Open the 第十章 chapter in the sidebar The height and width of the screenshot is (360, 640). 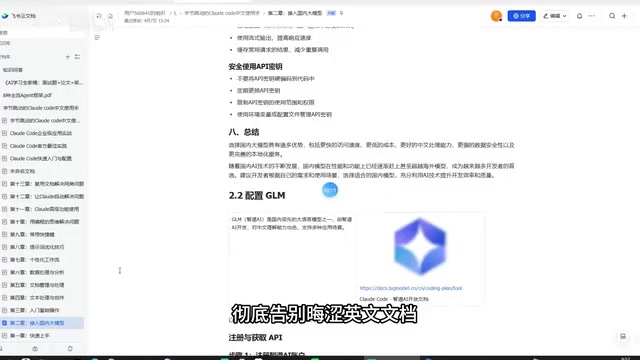click(44, 222)
